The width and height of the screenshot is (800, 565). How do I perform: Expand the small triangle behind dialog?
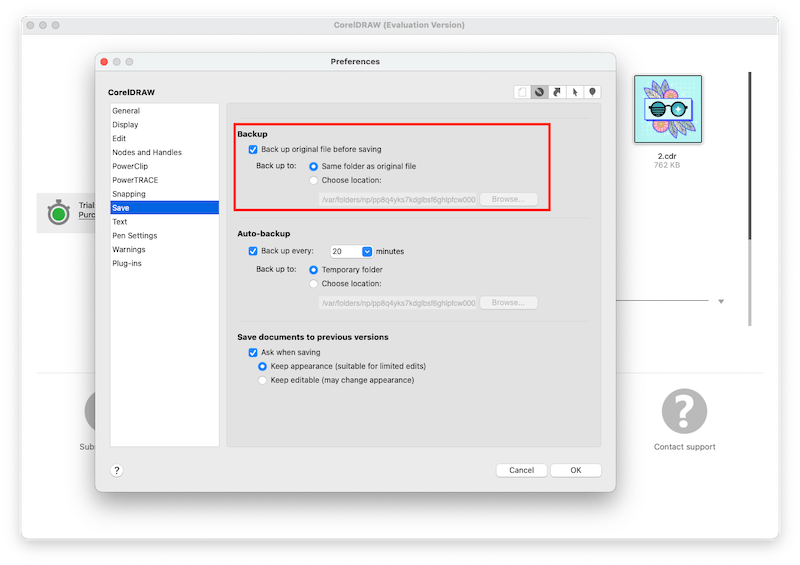point(721,301)
